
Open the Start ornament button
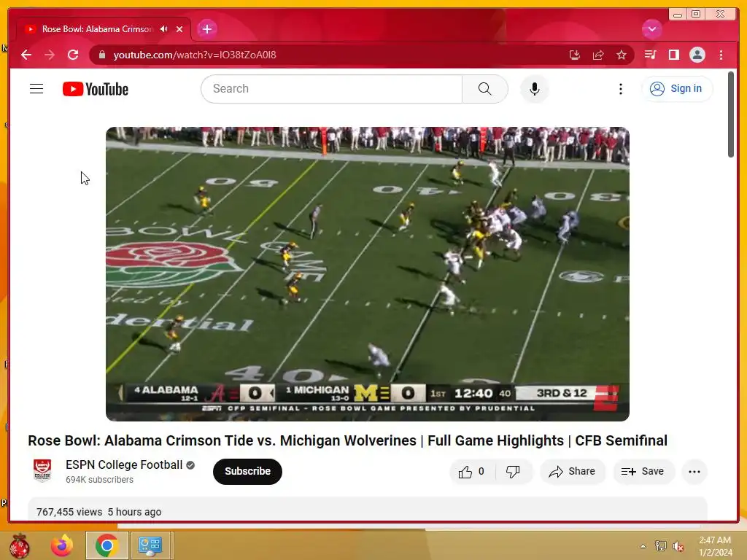click(x=19, y=545)
